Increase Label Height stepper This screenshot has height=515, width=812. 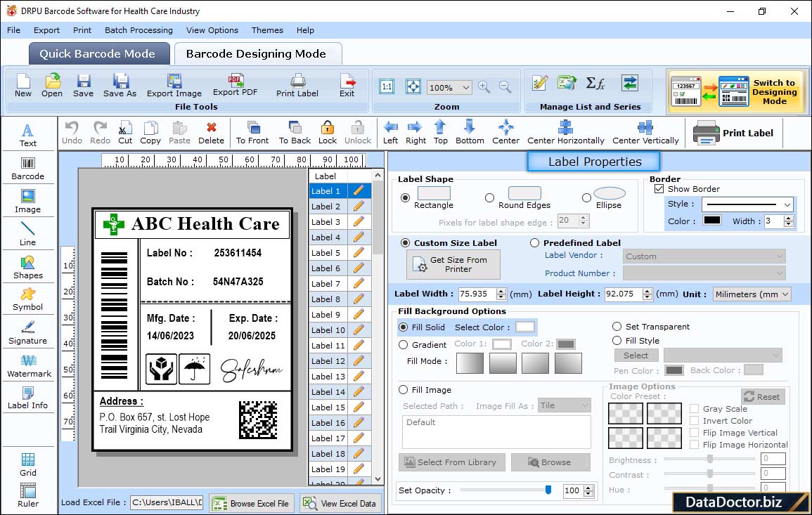click(647, 291)
